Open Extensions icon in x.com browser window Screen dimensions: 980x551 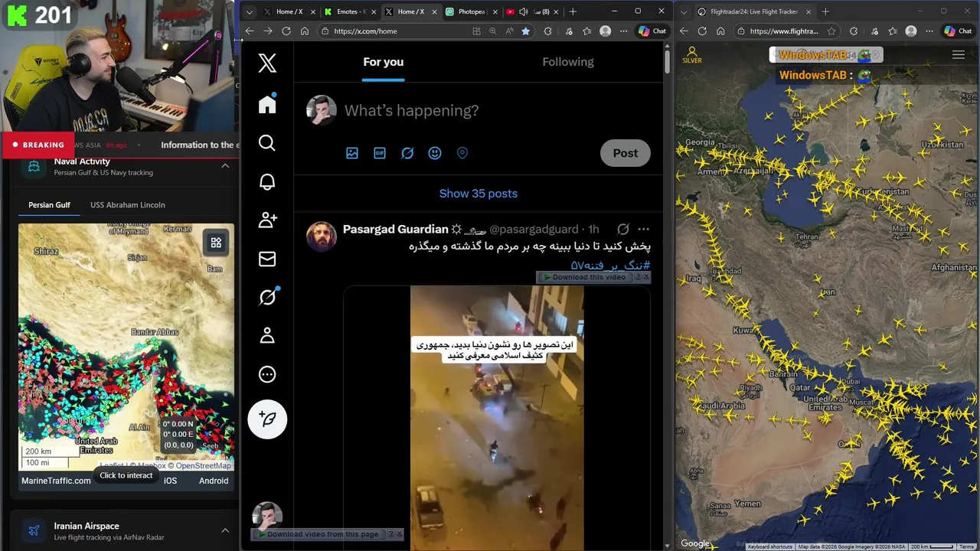click(x=547, y=31)
